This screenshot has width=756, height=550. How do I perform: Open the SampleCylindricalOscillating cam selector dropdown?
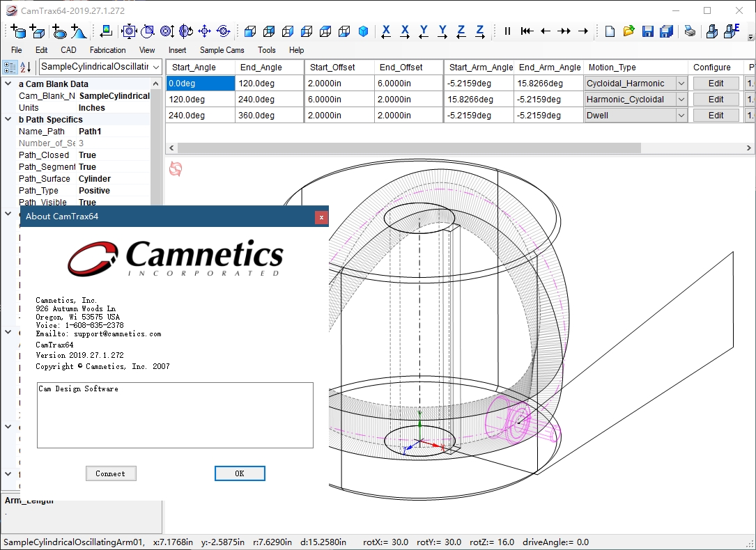click(x=156, y=67)
